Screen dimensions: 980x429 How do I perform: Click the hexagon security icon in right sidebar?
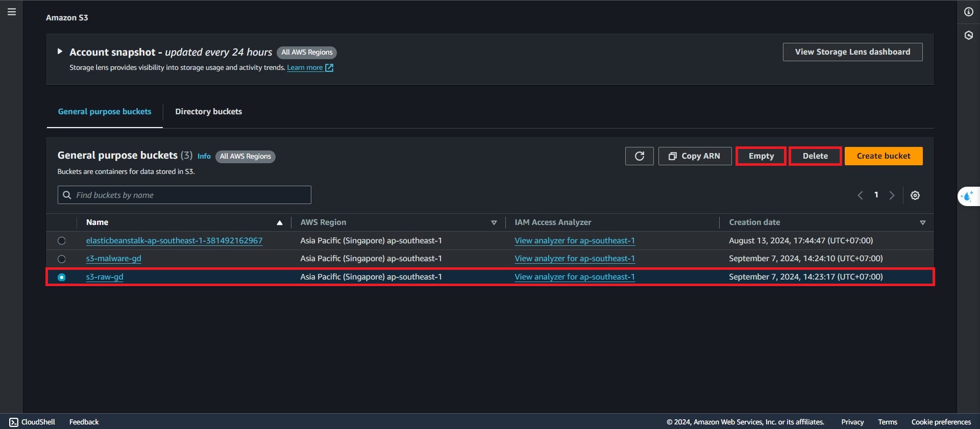(x=968, y=35)
